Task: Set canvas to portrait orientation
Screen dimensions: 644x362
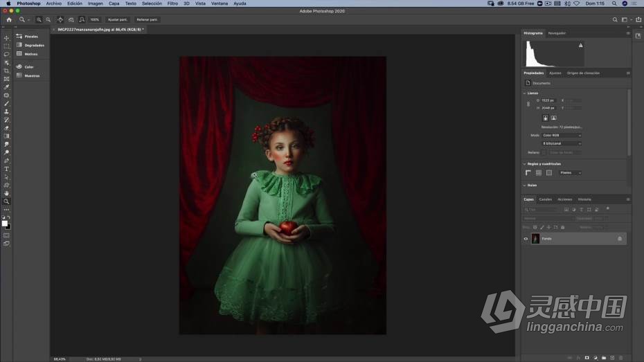Action: click(x=546, y=118)
